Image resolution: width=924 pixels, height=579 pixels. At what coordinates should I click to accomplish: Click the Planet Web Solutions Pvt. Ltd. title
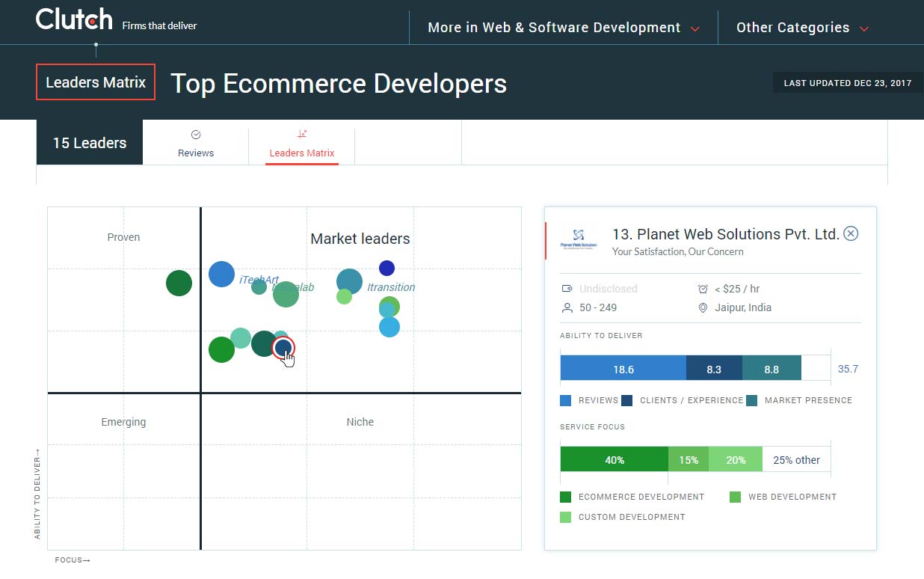pos(725,234)
